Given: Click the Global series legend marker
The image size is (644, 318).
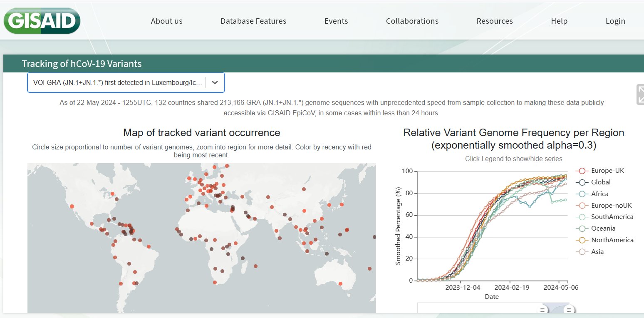Looking at the screenshot, I should (x=582, y=182).
